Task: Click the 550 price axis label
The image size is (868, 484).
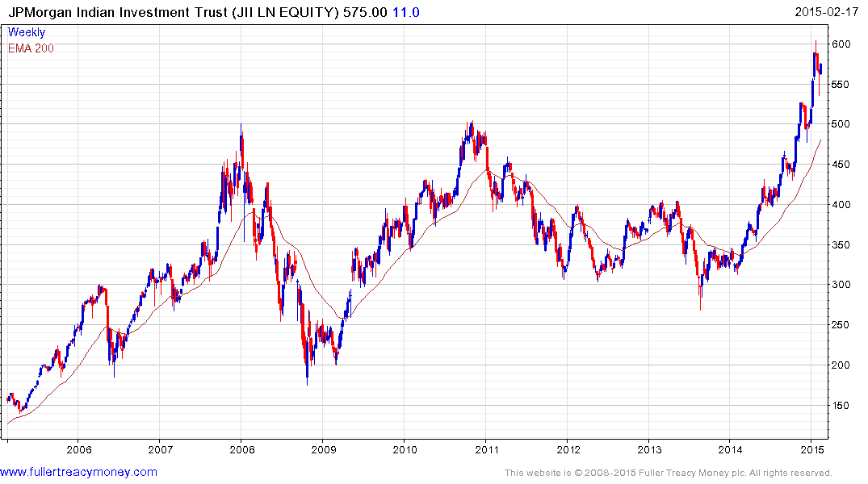Action: point(841,85)
